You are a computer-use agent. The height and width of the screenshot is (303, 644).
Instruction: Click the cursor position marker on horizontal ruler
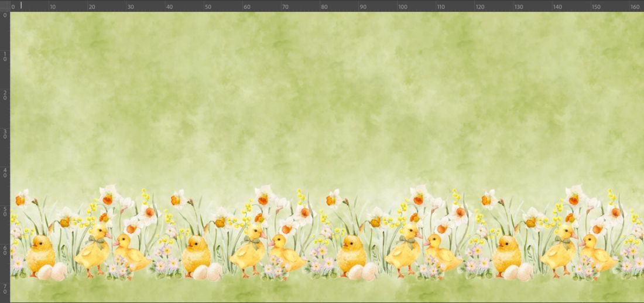point(21,5)
